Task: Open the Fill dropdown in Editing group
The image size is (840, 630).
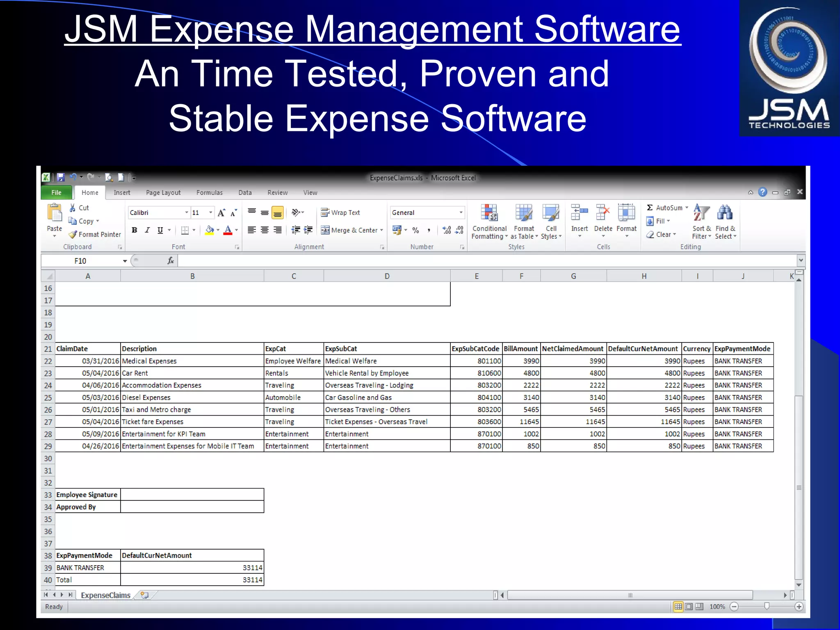Action: (x=668, y=221)
